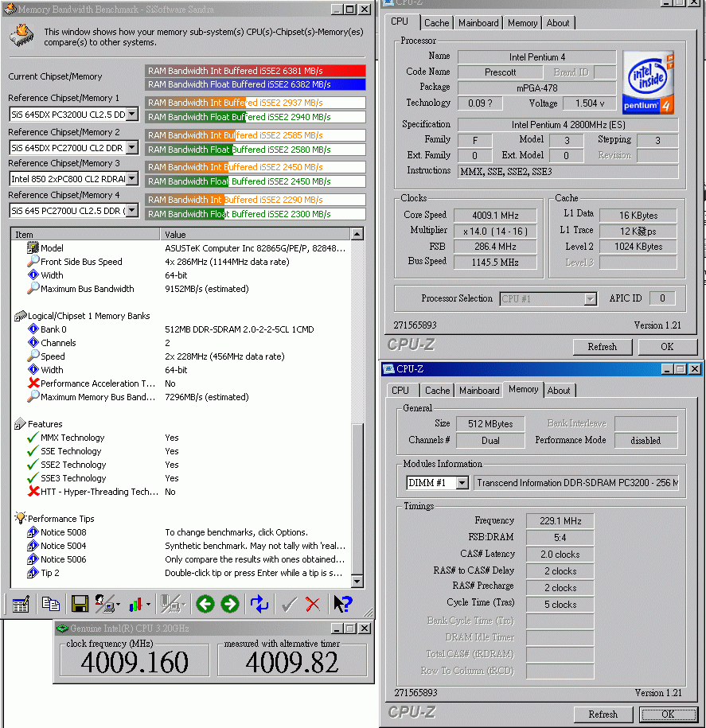Click the red X beside HTT Hyper-Threading
Image resolution: width=706 pixels, height=728 pixels.
[33, 491]
